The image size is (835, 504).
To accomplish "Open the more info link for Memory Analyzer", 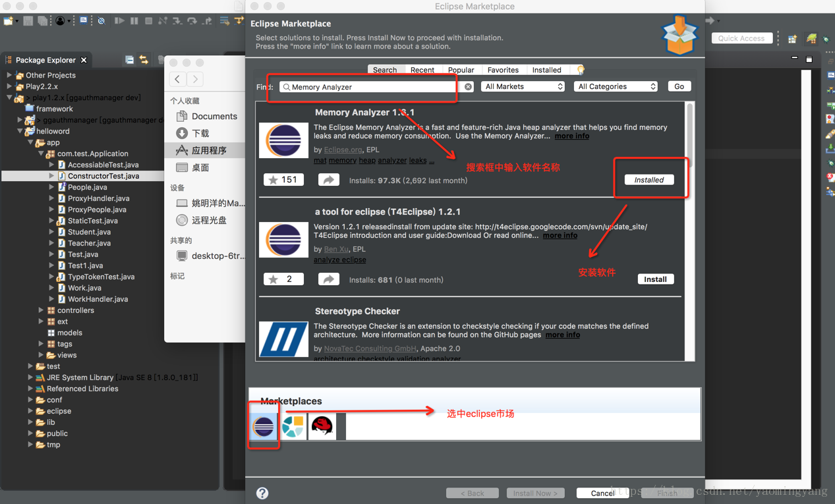I will (x=571, y=136).
